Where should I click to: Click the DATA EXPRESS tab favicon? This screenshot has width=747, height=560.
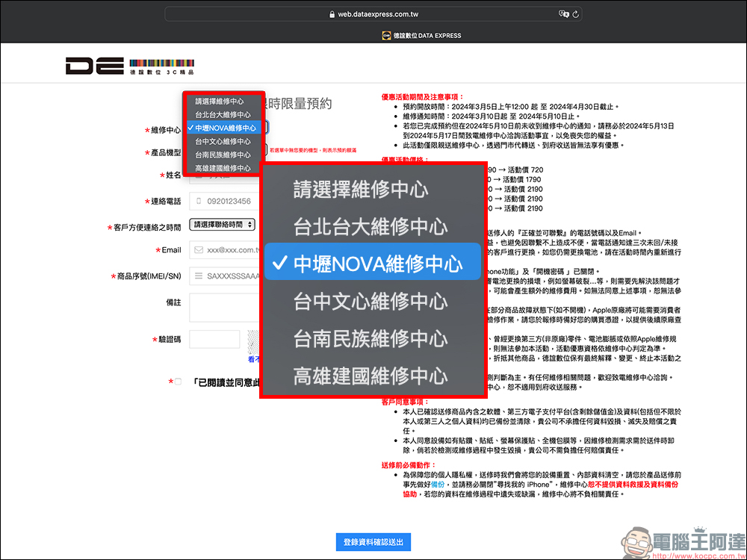click(386, 35)
